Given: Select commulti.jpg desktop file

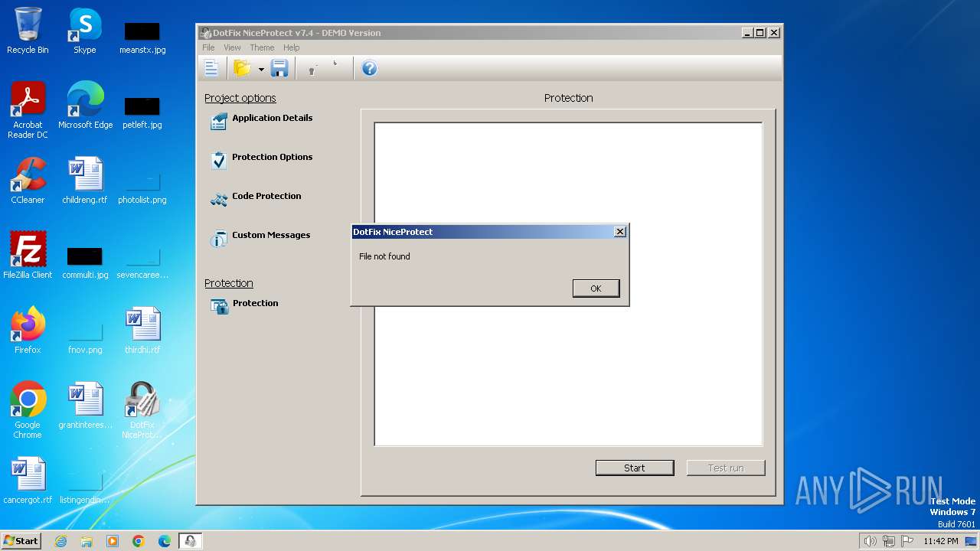Looking at the screenshot, I should [x=85, y=262].
